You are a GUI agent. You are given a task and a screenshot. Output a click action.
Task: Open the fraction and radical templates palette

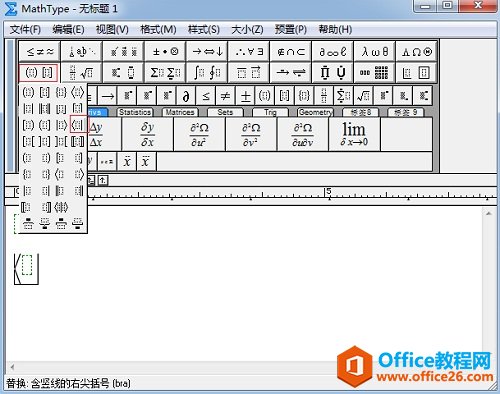tap(82, 72)
